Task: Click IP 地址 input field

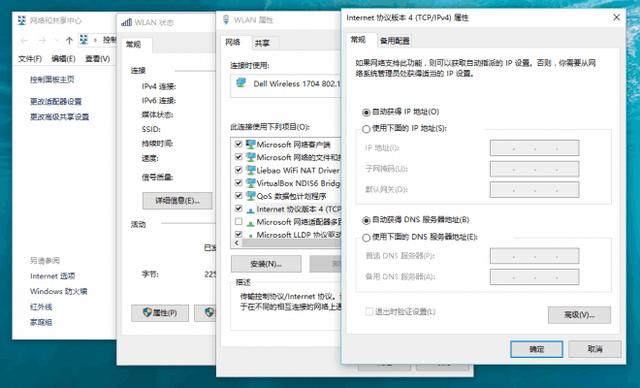Action: 534,148
